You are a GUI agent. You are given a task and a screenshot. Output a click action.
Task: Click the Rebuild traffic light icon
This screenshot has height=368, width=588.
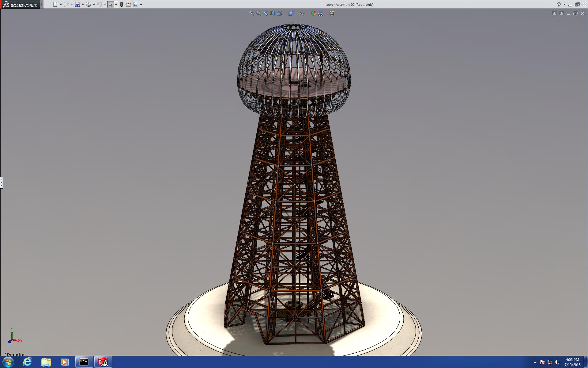(122, 4)
